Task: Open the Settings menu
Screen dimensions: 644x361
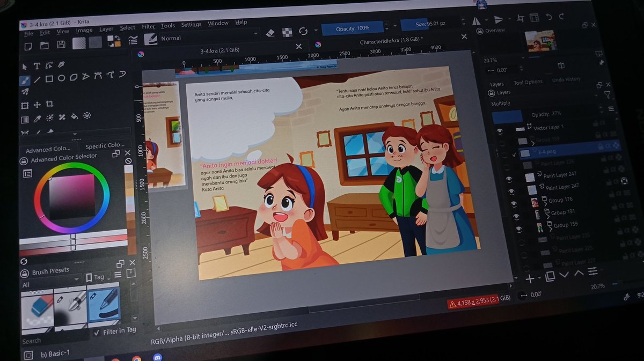Action: tap(191, 25)
